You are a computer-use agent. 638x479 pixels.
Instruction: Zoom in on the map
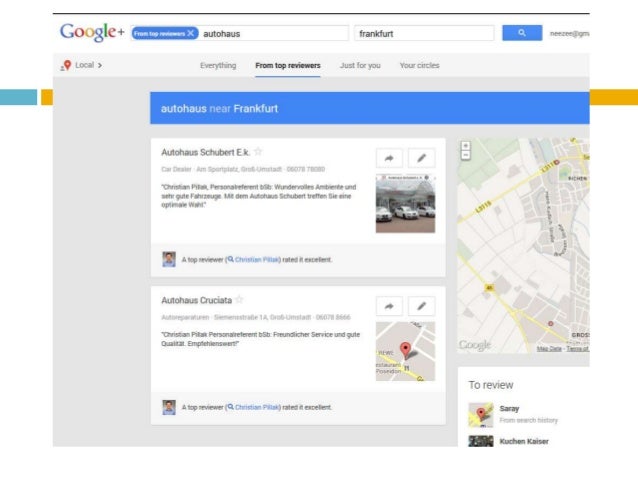(x=465, y=146)
